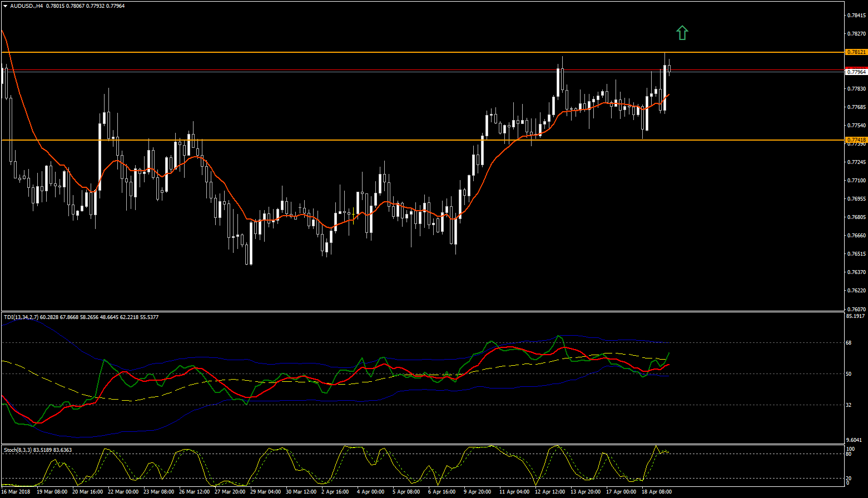The width and height of the screenshot is (868, 498).
Task: Click the 2 Apr 16:00 time label
Action: pos(335,492)
